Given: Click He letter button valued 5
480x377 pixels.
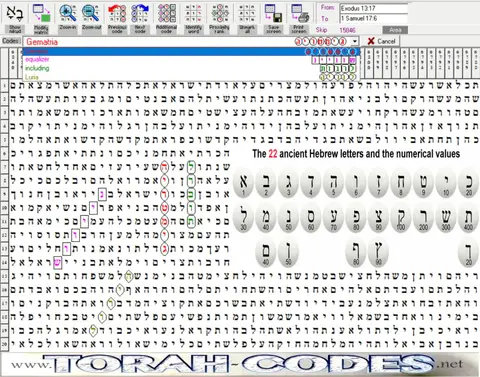Looking at the screenshot, I should pos(334,183).
